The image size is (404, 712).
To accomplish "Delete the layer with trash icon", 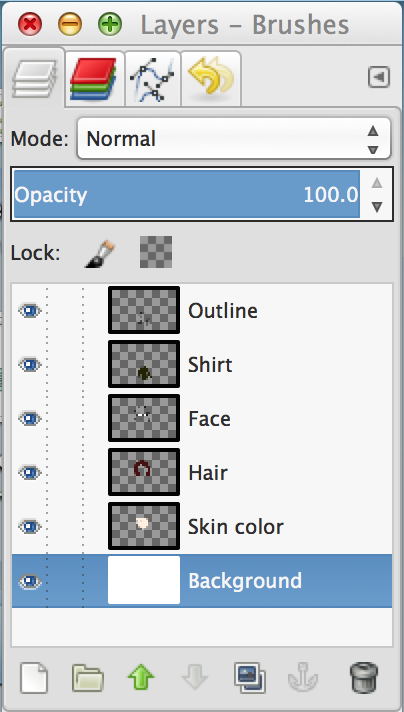I will 364,678.
